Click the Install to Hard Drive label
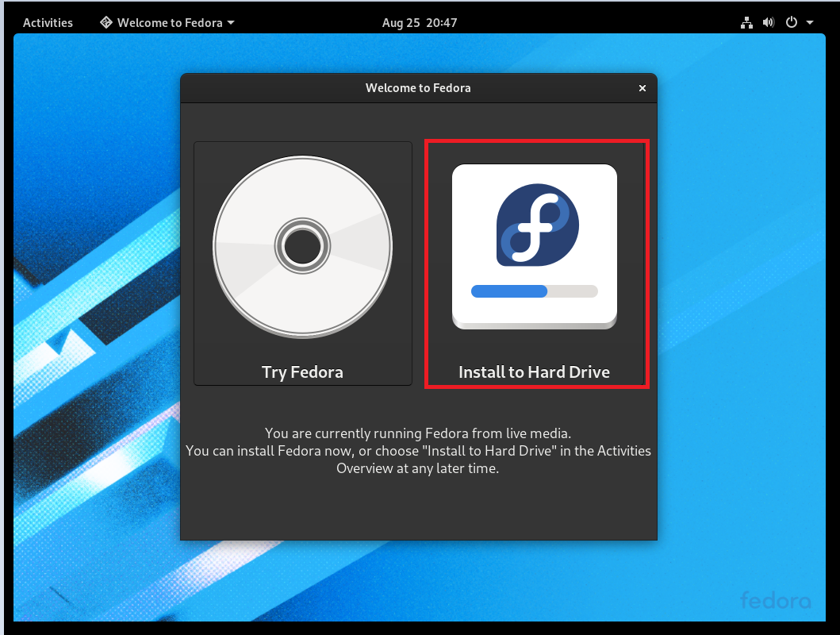Viewport: 840px width, 635px height. coord(534,372)
